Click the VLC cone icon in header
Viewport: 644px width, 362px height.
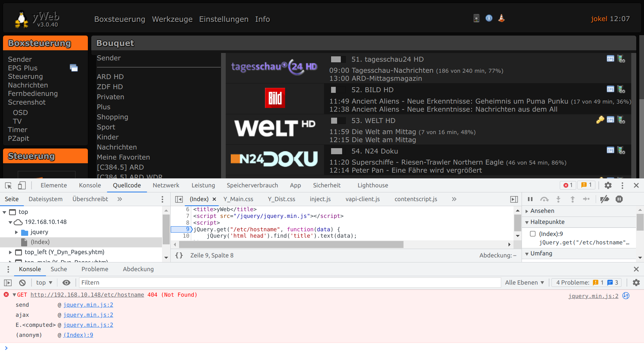[501, 18]
